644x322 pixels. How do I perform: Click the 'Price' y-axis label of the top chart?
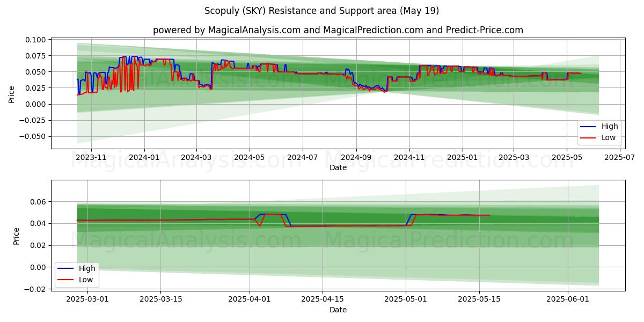click(x=12, y=94)
